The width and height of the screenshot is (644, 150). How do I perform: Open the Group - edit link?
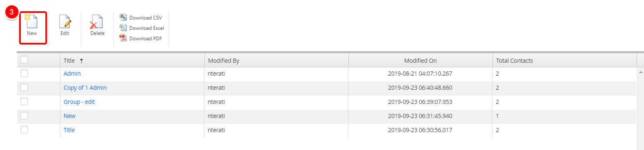79,102
